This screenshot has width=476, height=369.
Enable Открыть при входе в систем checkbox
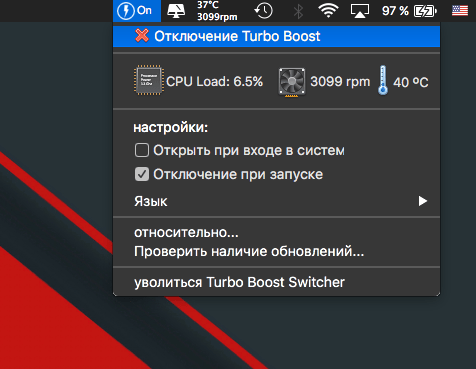pyautogui.click(x=142, y=150)
